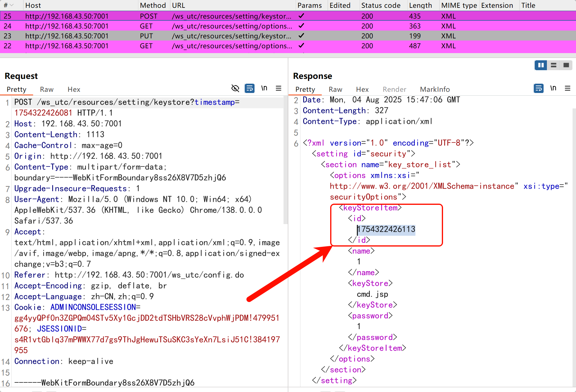Open the Response panel hamburger options menu
The image size is (576, 392).
pyautogui.click(x=567, y=88)
